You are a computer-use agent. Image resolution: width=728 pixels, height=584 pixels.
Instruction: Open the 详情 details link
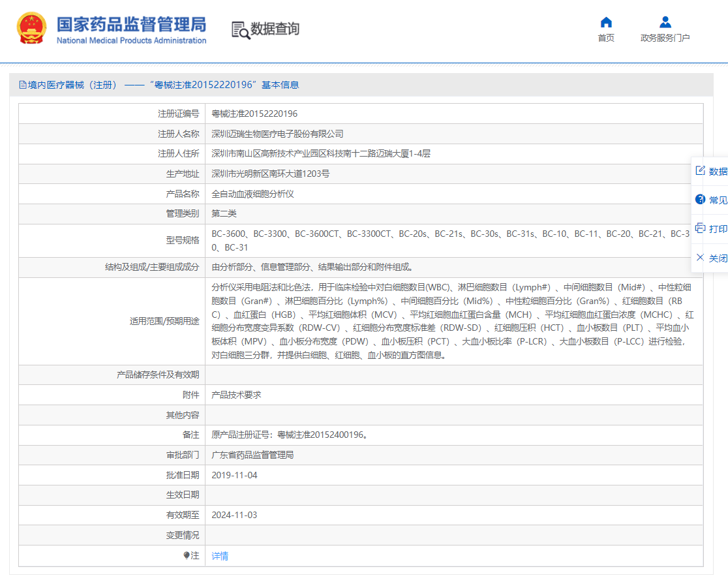220,556
